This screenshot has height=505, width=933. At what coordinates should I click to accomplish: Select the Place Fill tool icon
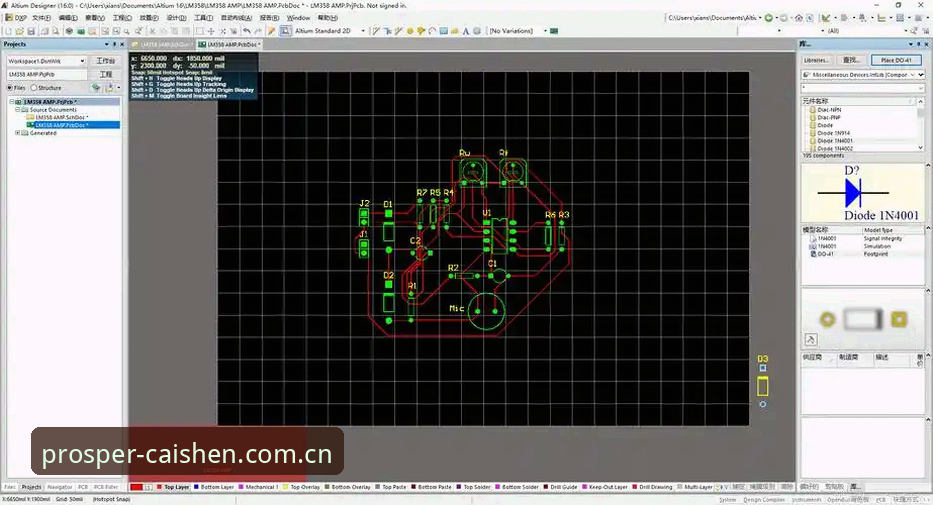point(443,30)
